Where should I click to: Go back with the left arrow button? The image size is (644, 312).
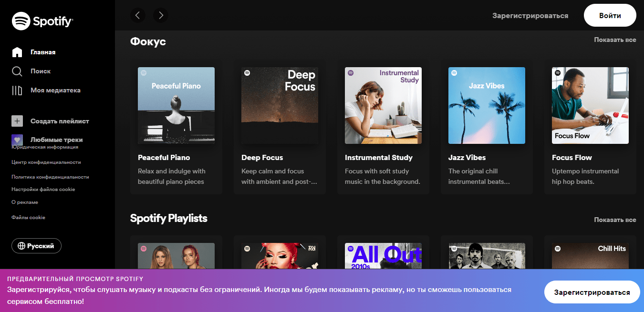click(x=137, y=15)
